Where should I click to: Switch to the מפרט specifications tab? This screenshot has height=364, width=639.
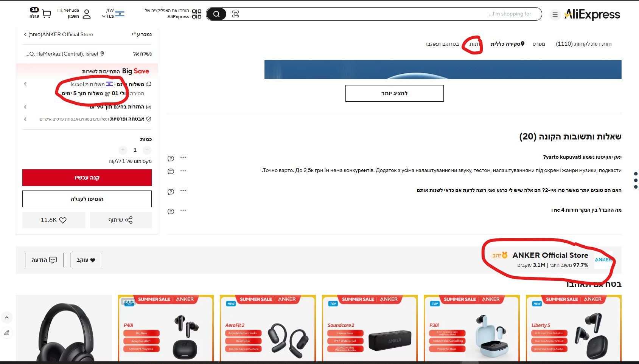pyautogui.click(x=539, y=44)
